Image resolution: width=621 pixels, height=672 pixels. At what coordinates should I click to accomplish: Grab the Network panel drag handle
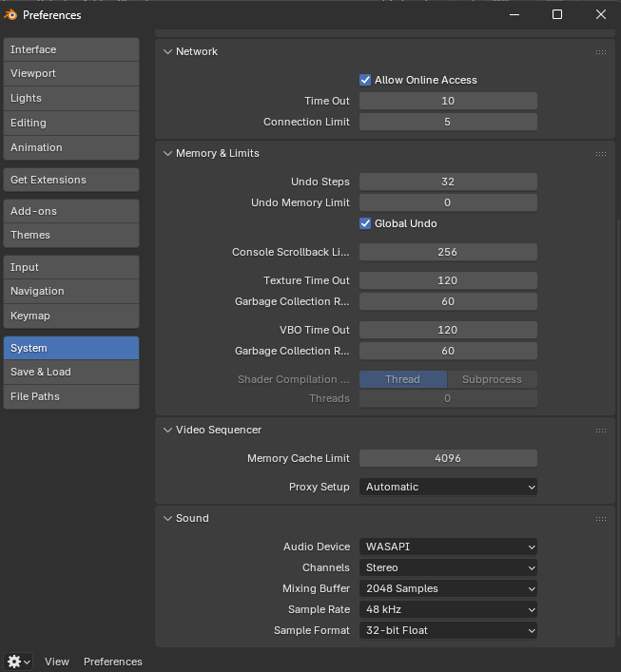[x=601, y=52]
